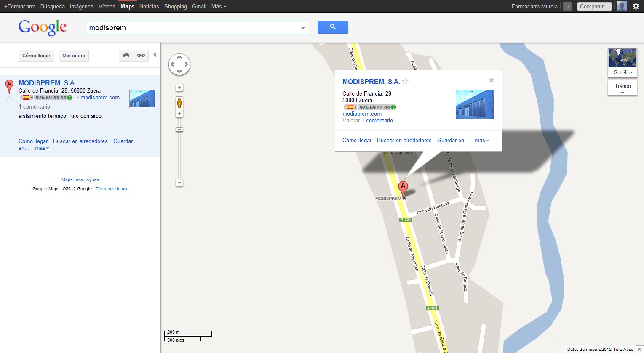
Task: Click 'Buscar en alrededores' in the left panel
Action: point(80,141)
